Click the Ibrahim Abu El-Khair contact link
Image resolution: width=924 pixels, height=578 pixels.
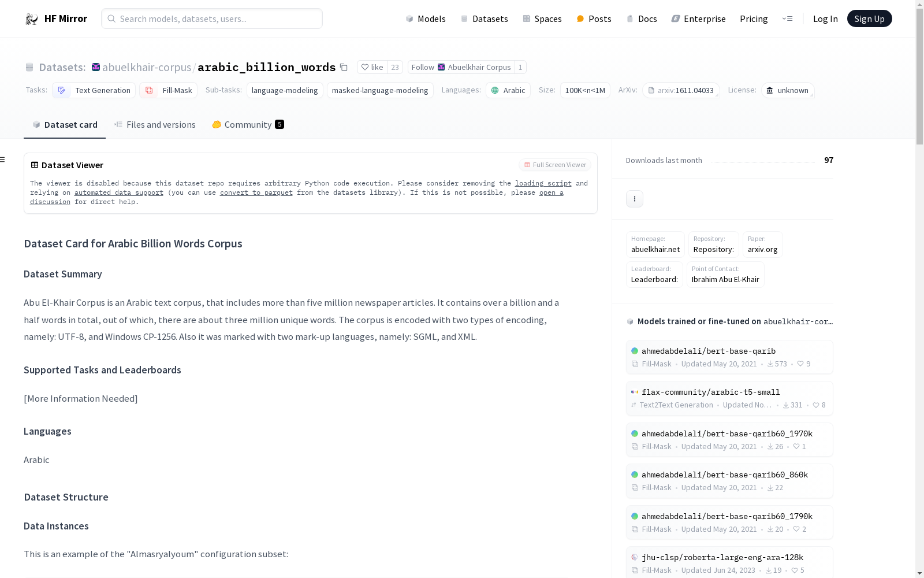click(x=725, y=275)
